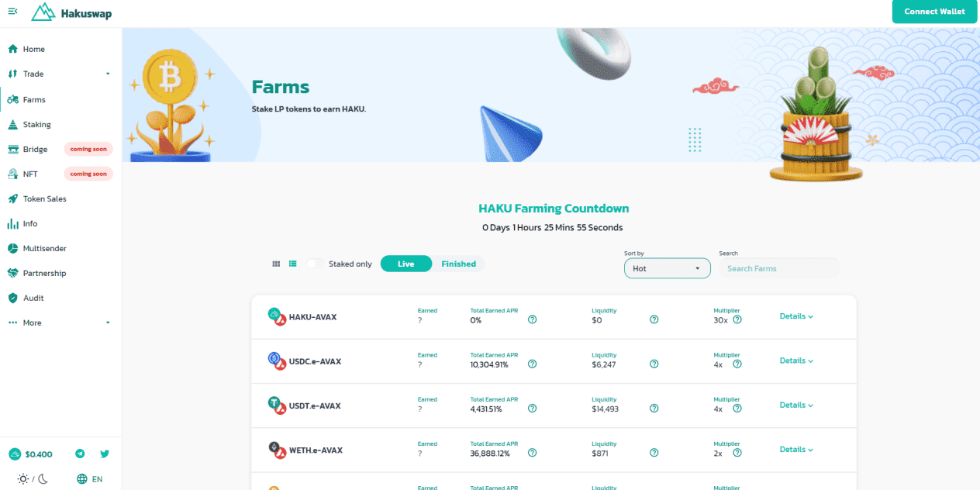980x490 pixels.
Task: Toggle light and dark theme
Action: (x=33, y=479)
